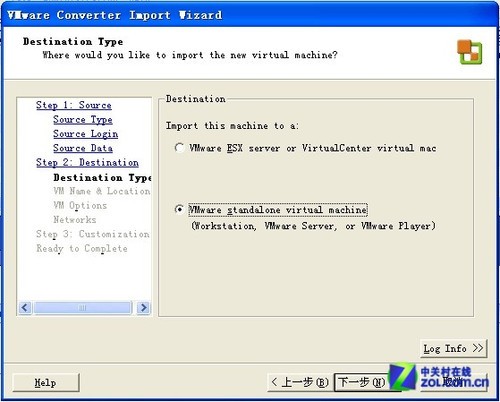The width and height of the screenshot is (500, 402).
Task: Select VMware ESX server or VirtualCenter option
Action: (x=179, y=148)
